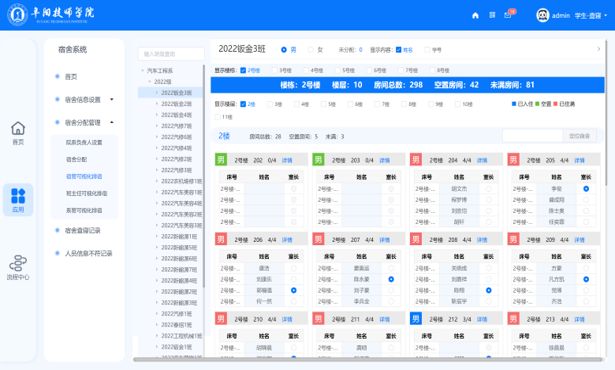Focus the room locate input field
Screen dimensions: 615x370
coord(533,136)
